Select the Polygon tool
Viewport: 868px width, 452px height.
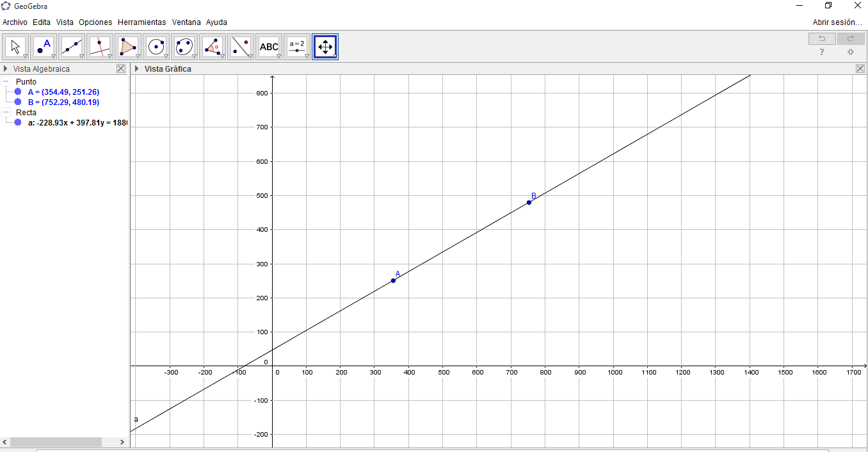pyautogui.click(x=127, y=45)
